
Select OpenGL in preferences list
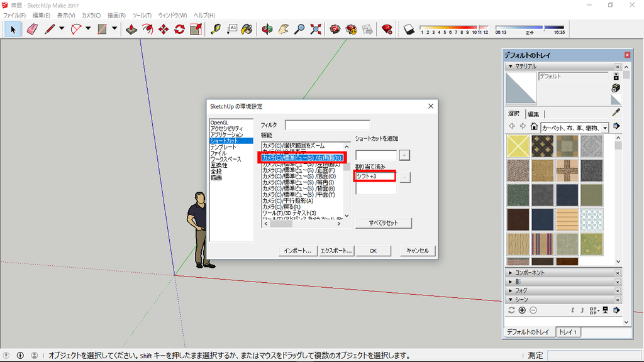pyautogui.click(x=219, y=123)
